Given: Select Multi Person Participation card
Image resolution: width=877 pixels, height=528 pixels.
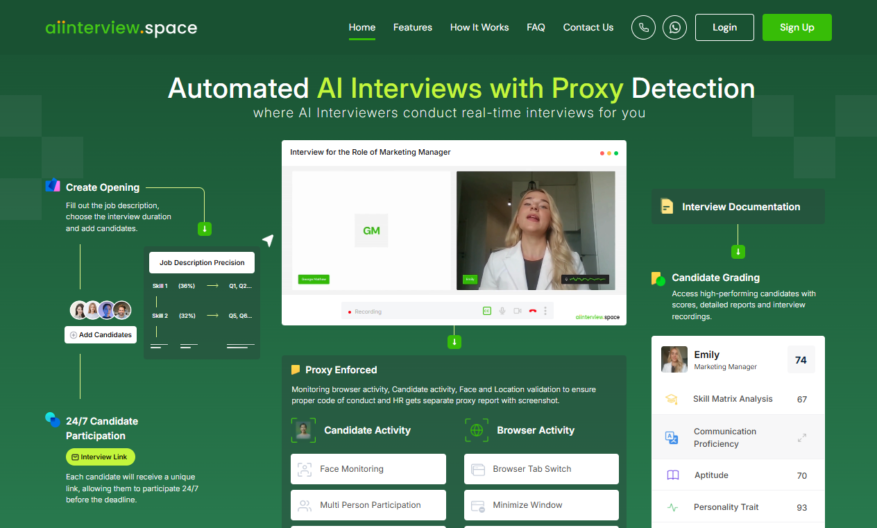Looking at the screenshot, I should coord(369,505).
